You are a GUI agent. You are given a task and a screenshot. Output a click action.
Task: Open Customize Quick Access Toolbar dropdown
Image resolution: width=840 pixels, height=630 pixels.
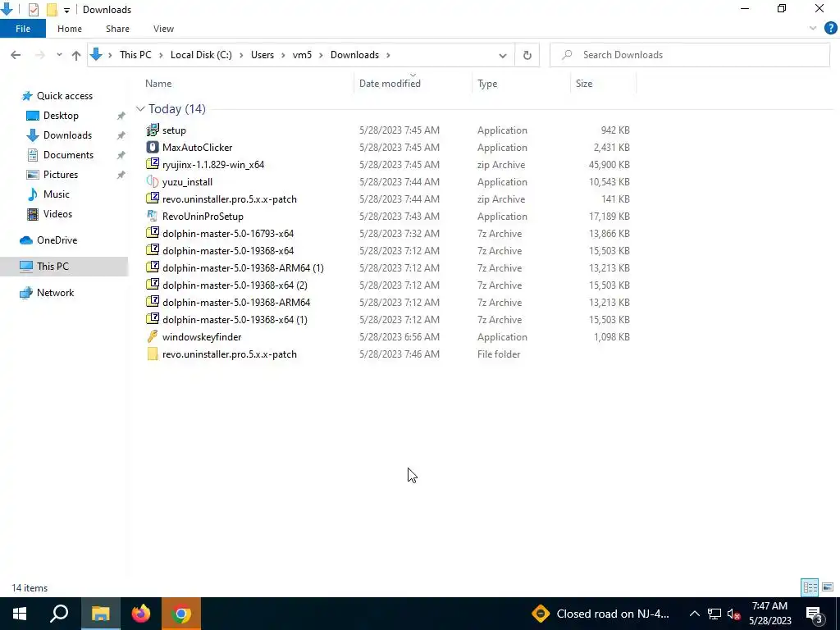click(66, 10)
